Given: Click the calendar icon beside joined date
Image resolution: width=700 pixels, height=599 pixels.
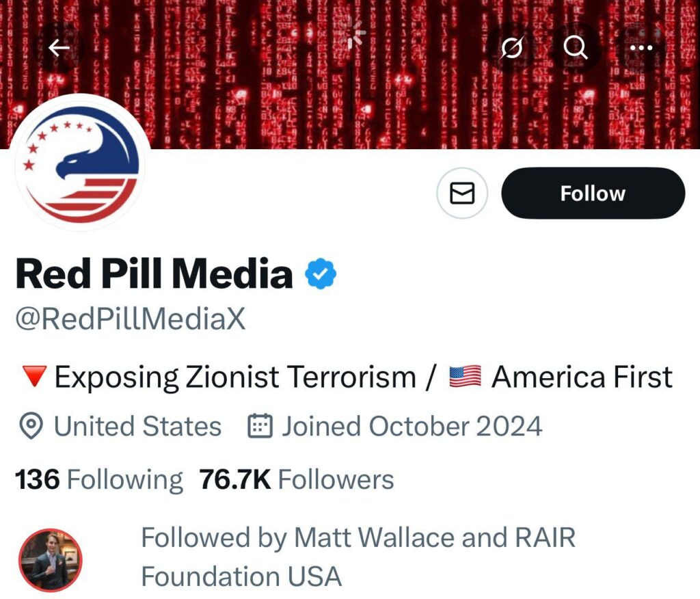Looking at the screenshot, I should pyautogui.click(x=260, y=426).
